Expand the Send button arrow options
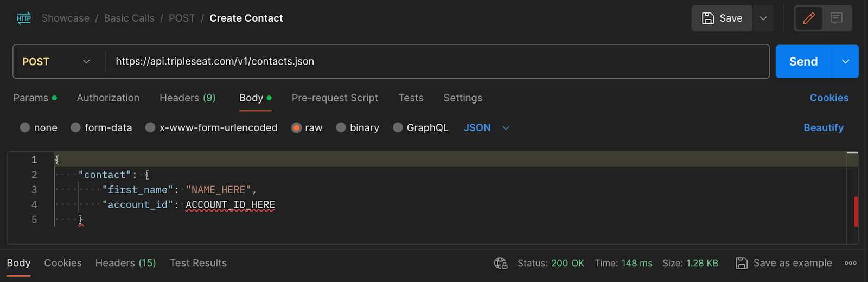This screenshot has height=282, width=868. 845,62
